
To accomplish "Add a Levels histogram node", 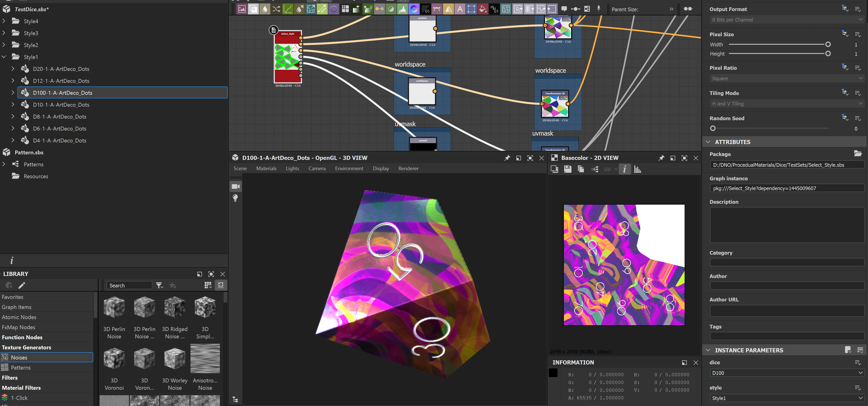I will click(x=402, y=9).
